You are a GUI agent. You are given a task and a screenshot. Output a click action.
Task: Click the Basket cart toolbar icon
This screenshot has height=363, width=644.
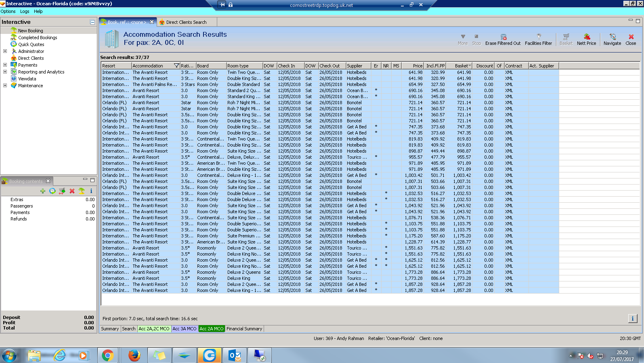click(x=566, y=39)
